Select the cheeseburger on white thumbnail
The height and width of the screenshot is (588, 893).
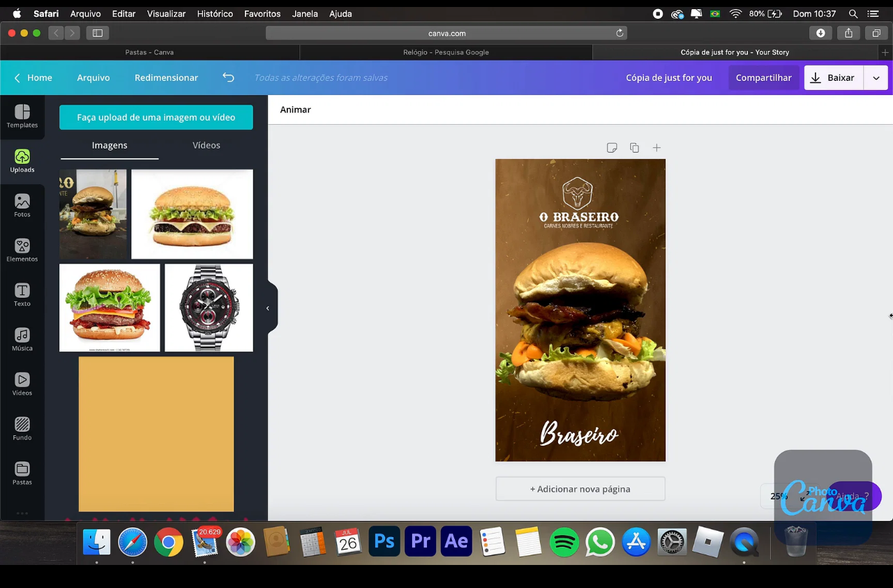(192, 214)
